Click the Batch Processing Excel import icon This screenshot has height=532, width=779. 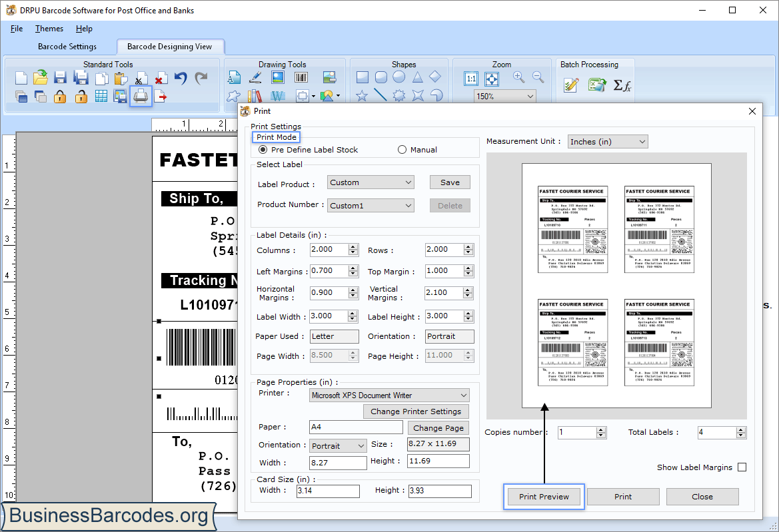(x=596, y=85)
